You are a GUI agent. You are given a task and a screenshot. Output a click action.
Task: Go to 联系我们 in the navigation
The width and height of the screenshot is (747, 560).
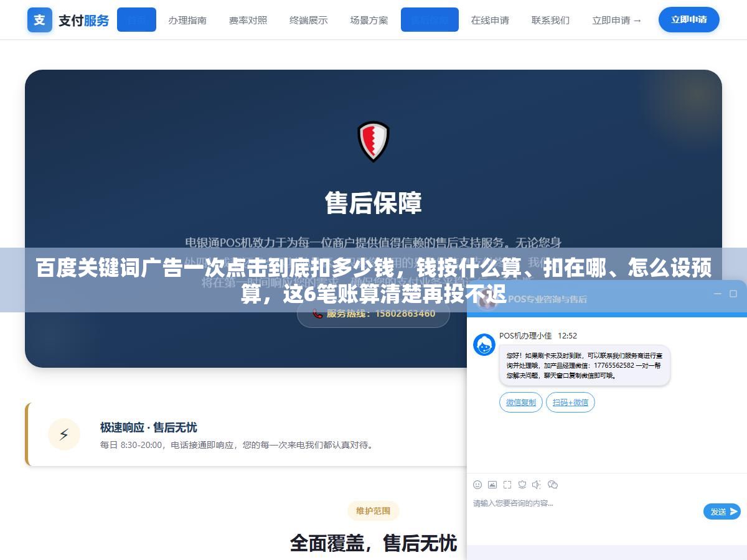[550, 20]
